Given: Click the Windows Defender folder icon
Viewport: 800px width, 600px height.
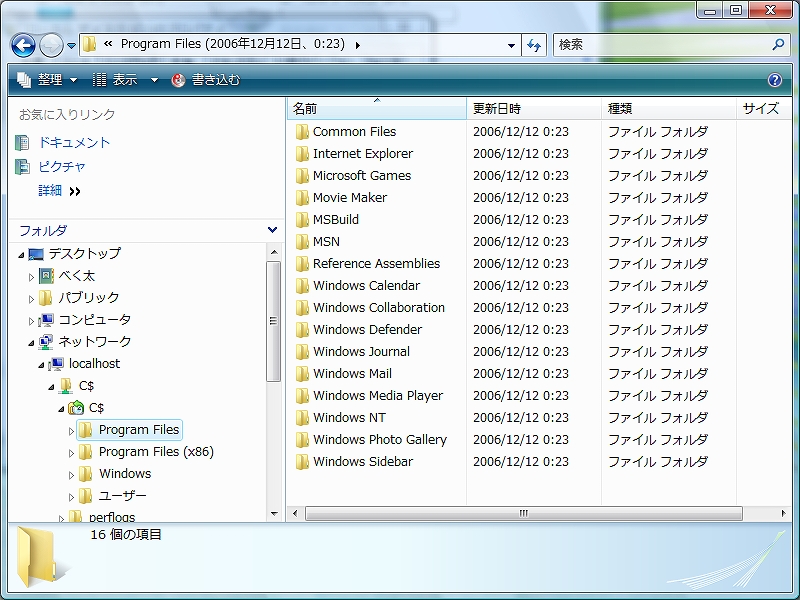Looking at the screenshot, I should tap(302, 330).
